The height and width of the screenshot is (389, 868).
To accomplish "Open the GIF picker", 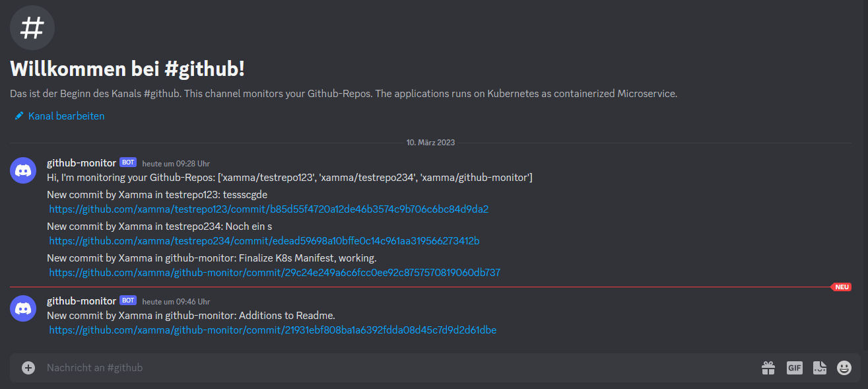I will 794,368.
